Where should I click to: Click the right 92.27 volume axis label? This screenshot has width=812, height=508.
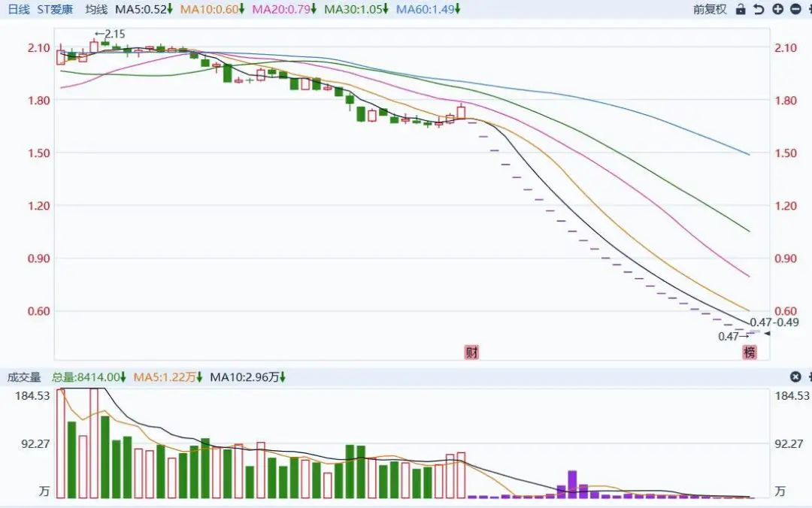click(789, 444)
